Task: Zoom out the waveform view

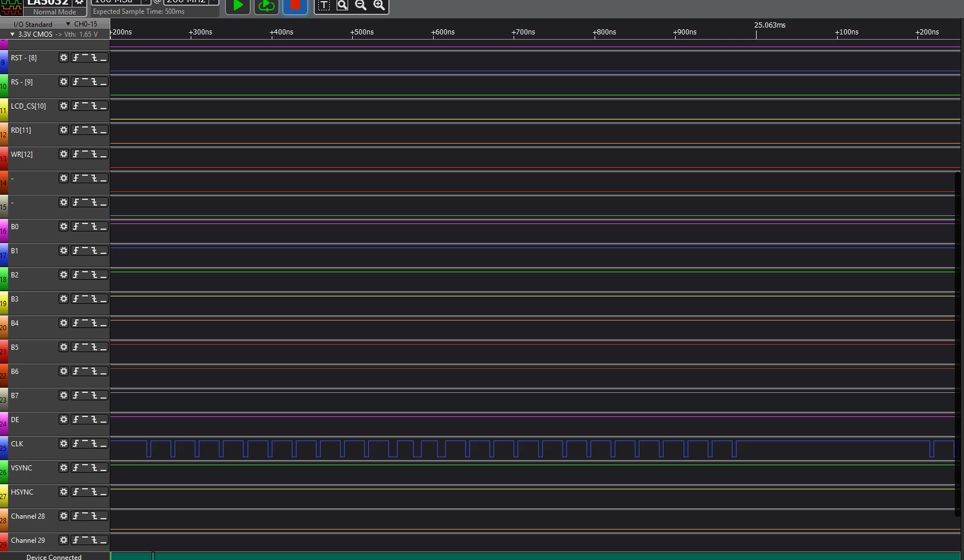Action: coord(361,5)
